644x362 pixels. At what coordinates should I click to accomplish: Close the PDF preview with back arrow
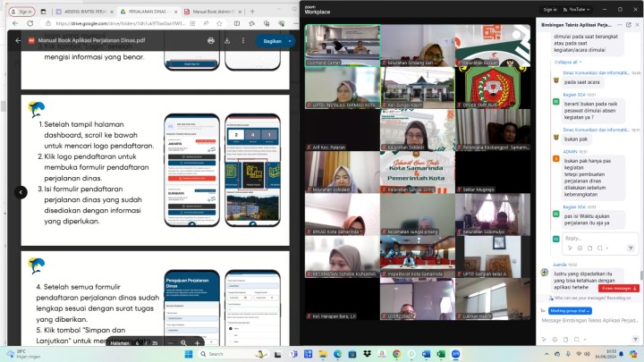[18, 40]
